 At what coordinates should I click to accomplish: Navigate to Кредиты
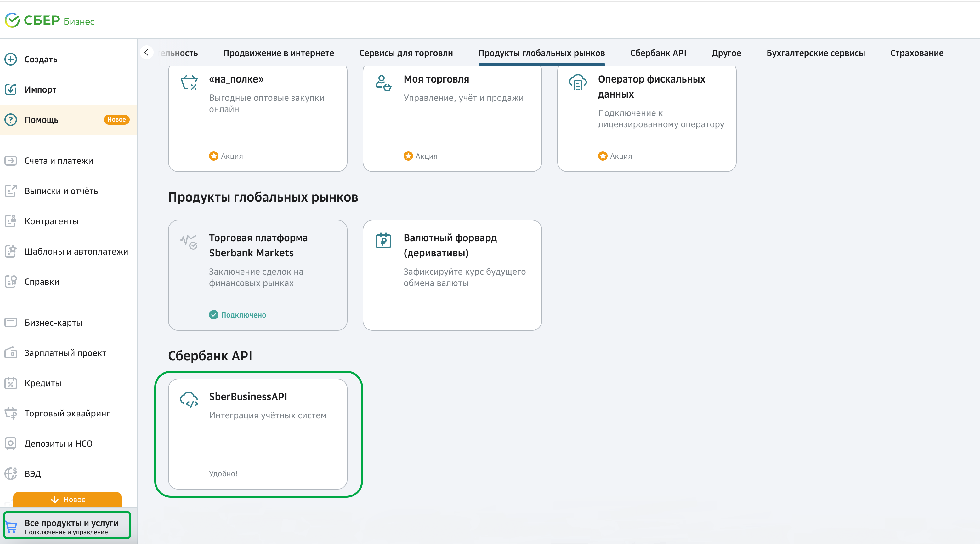[69, 383]
